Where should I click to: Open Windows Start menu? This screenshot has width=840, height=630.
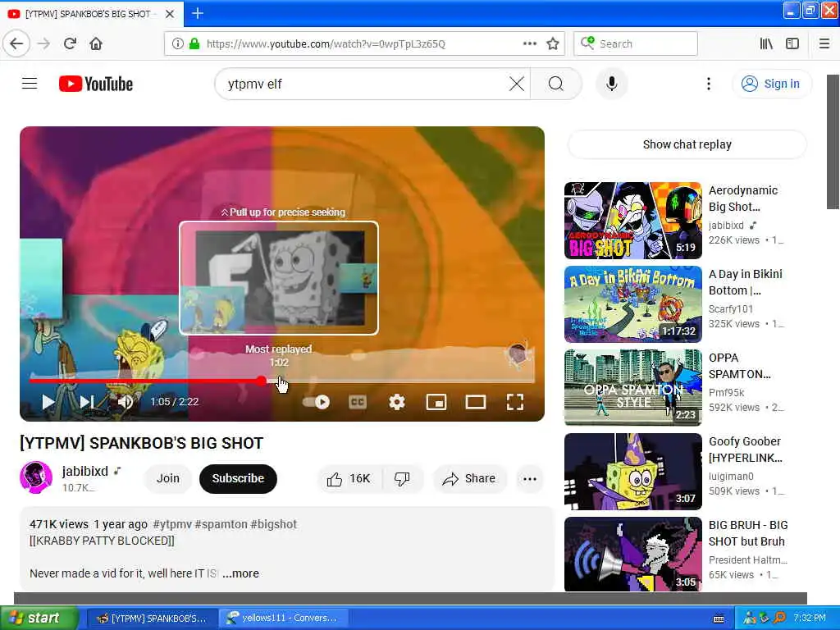(39, 618)
